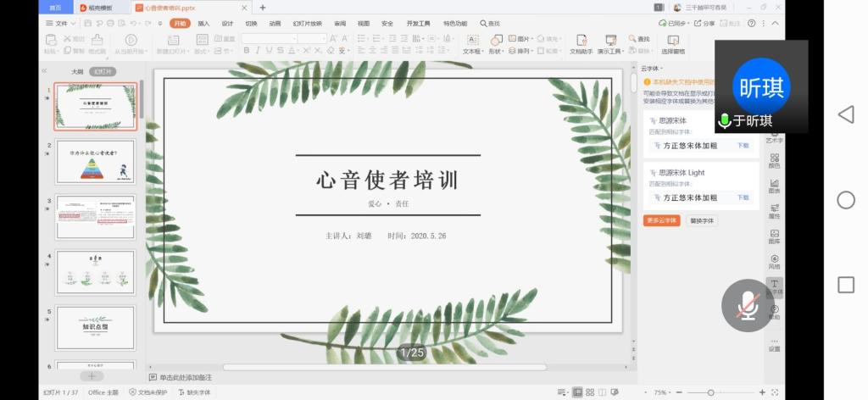This screenshot has height=400, width=868.
Task: Click the 格式刷 format painter icon
Action: pyautogui.click(x=97, y=40)
